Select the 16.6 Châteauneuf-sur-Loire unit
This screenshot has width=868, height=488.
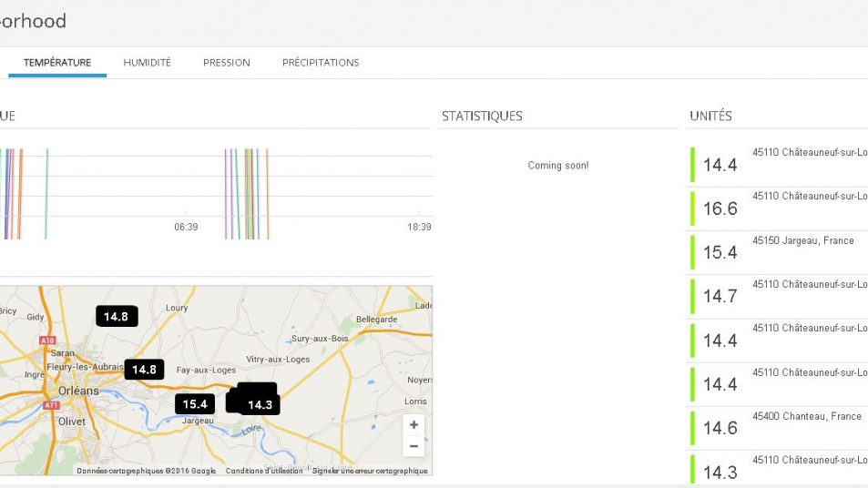coord(777,208)
